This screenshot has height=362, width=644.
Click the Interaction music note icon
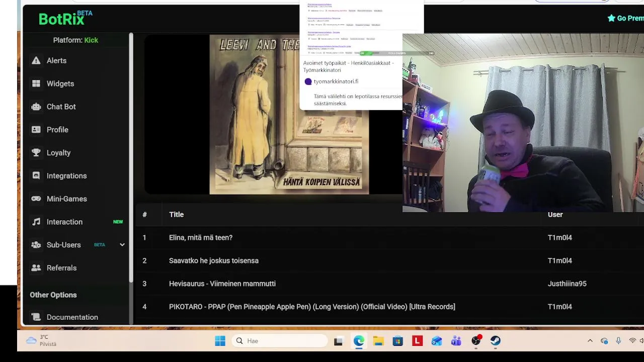click(36, 222)
